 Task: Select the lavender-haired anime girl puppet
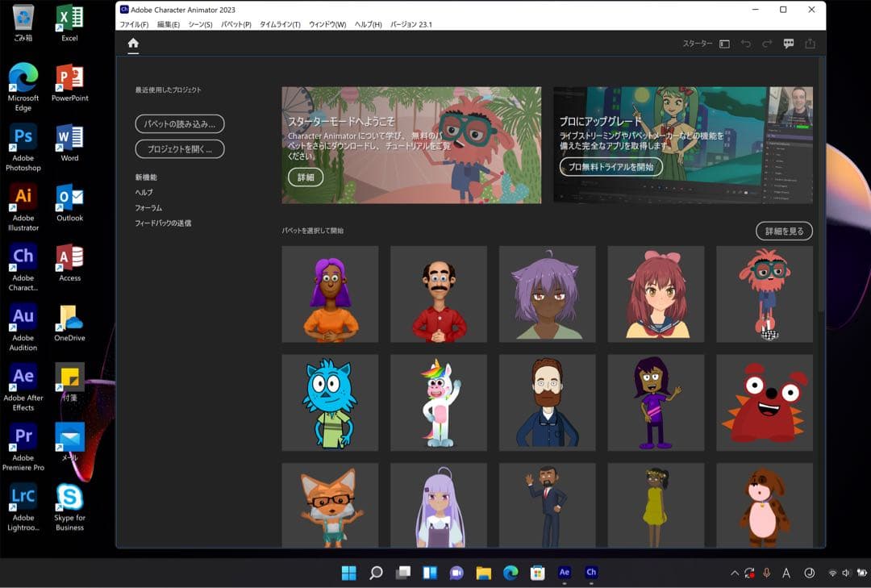pos(439,505)
